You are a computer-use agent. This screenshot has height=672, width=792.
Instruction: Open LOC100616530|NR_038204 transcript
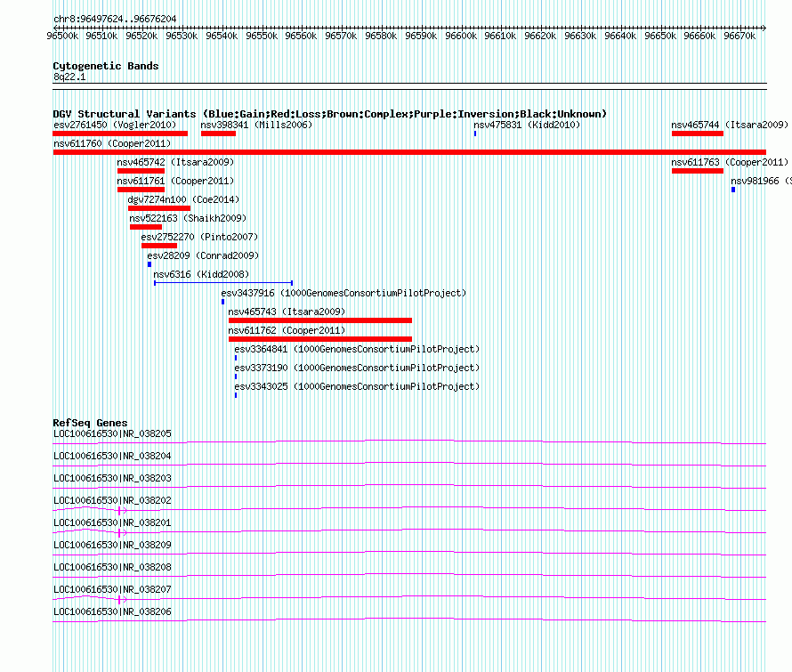pyautogui.click(x=112, y=456)
